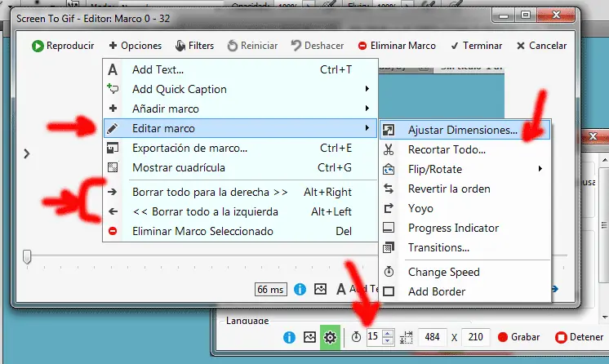609x364 pixels.
Task: Click the Add Border square icon
Action: 389,291
